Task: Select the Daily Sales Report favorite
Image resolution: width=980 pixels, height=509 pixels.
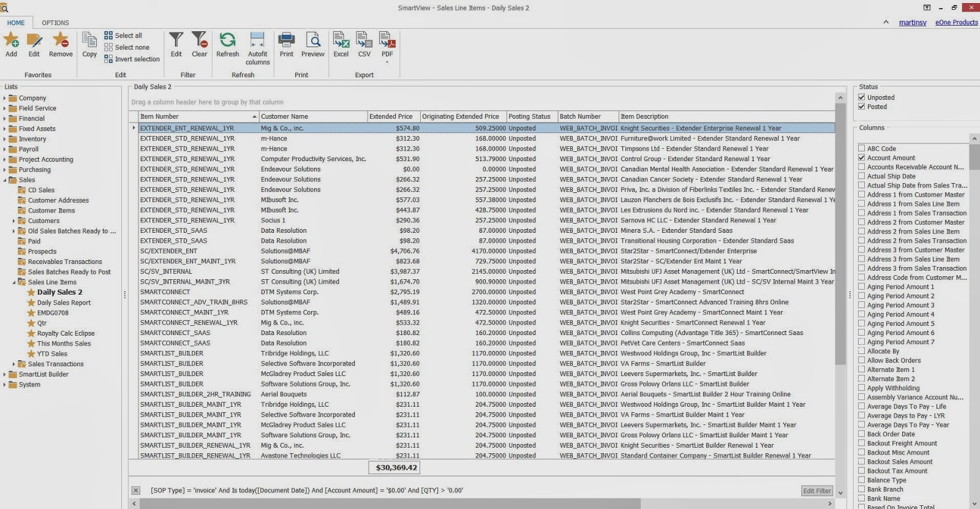Action: (64, 303)
